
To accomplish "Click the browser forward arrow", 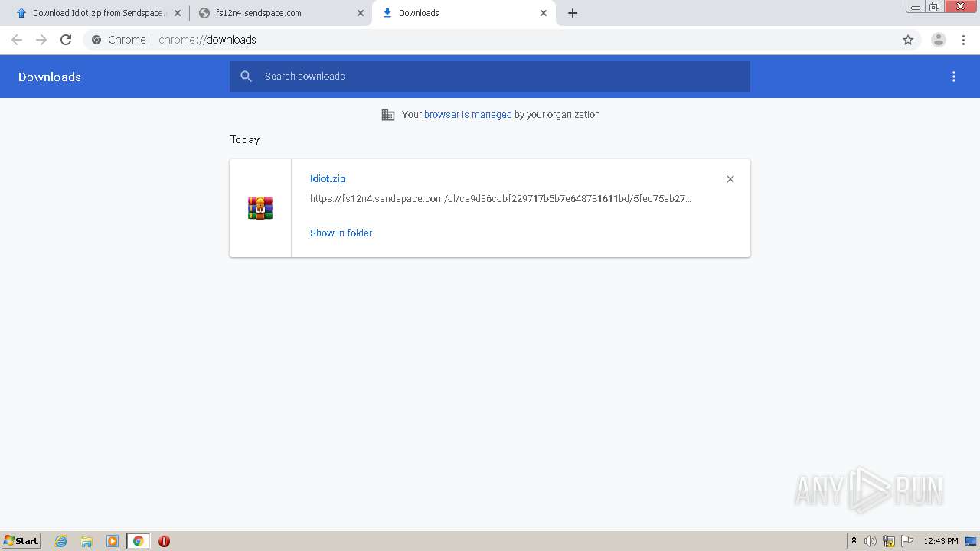I will point(41,40).
